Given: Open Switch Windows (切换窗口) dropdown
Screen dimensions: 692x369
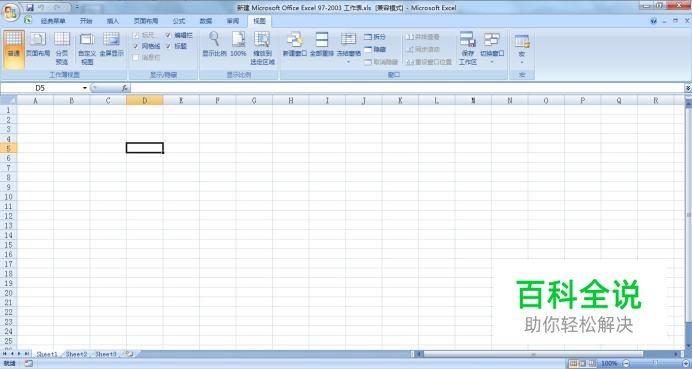Looking at the screenshot, I should [492, 48].
